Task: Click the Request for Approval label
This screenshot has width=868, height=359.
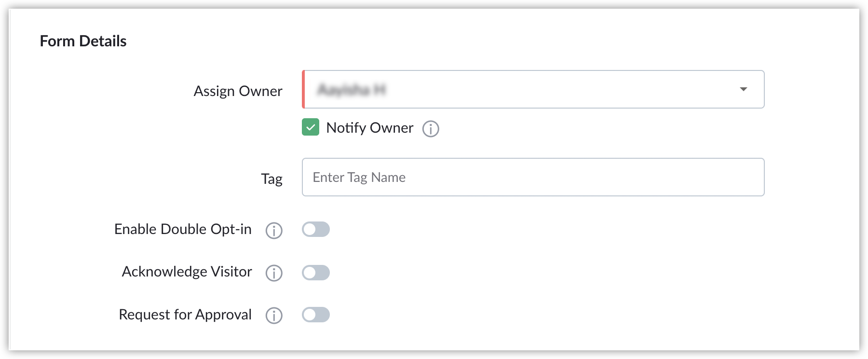Action: coord(185,315)
